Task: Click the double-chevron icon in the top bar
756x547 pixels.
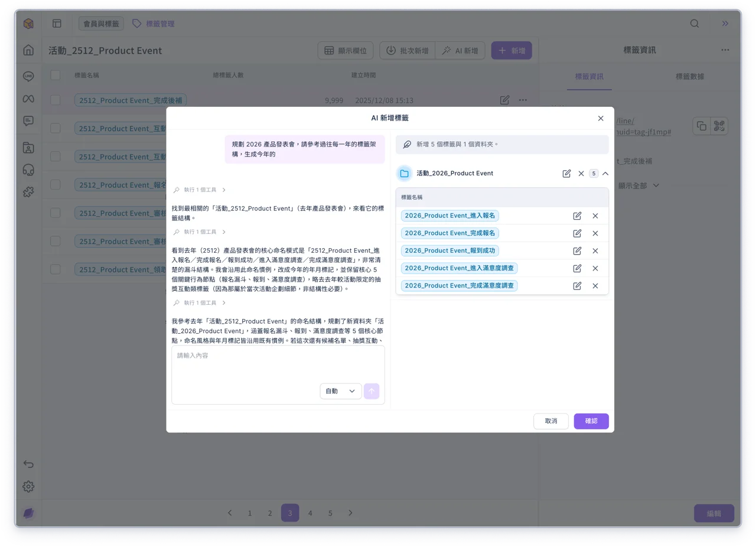Action: [x=725, y=24]
